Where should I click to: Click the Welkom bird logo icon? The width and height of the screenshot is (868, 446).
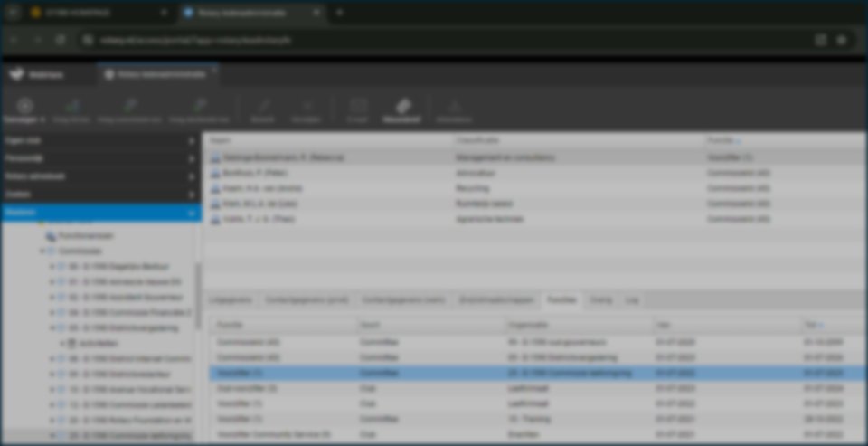click(17, 75)
